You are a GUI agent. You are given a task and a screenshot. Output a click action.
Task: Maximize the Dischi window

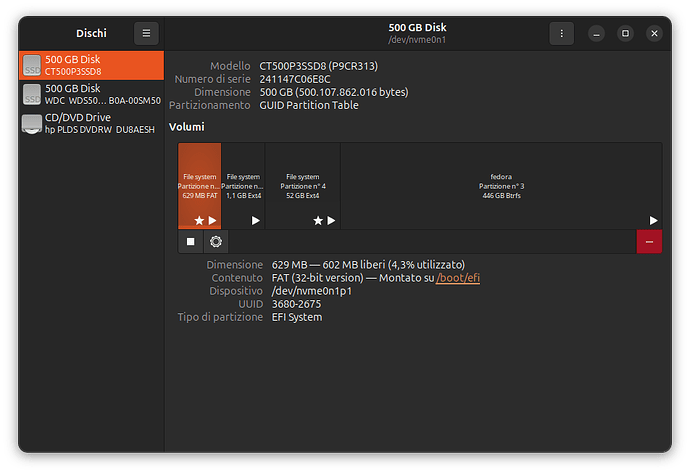click(x=625, y=33)
